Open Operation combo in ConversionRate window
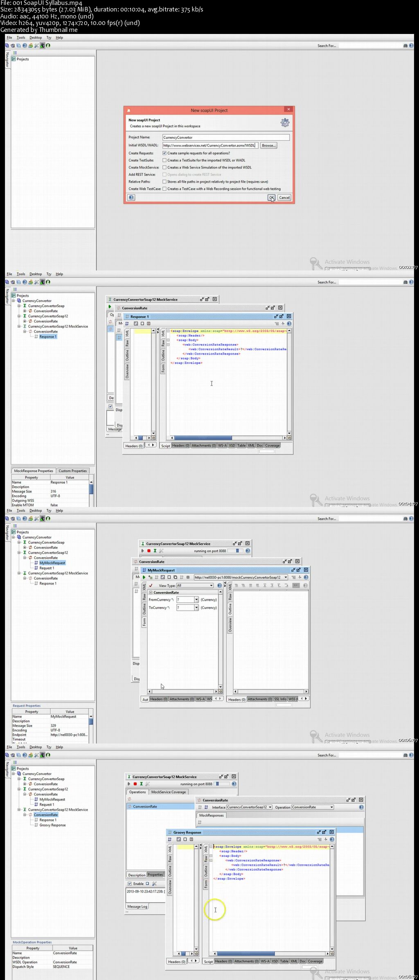 (x=313, y=807)
